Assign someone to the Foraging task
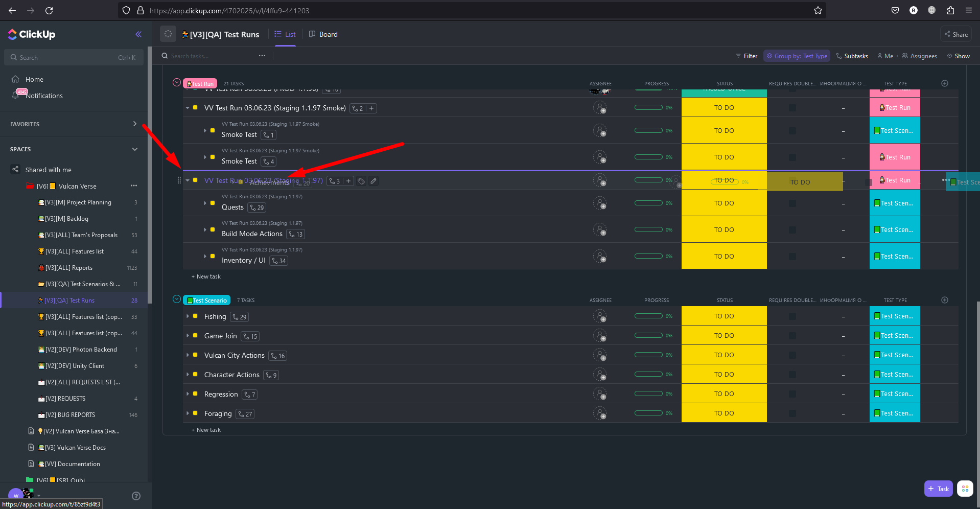The width and height of the screenshot is (980, 509). (600, 413)
